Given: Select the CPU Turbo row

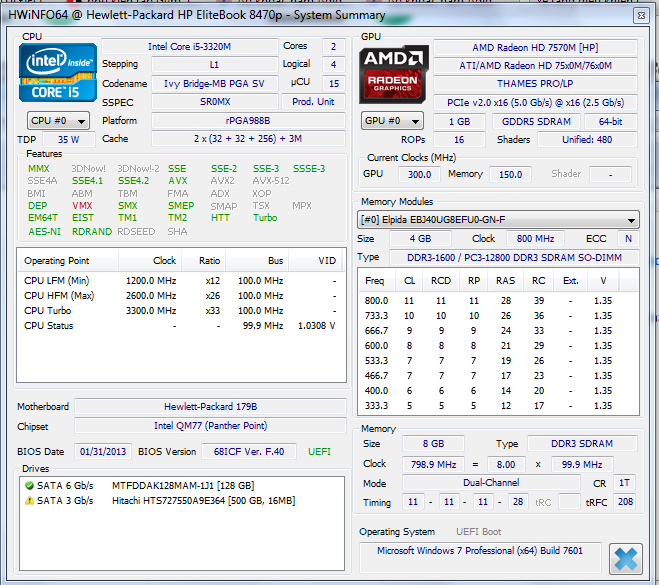Looking at the screenshot, I should tap(181, 311).
